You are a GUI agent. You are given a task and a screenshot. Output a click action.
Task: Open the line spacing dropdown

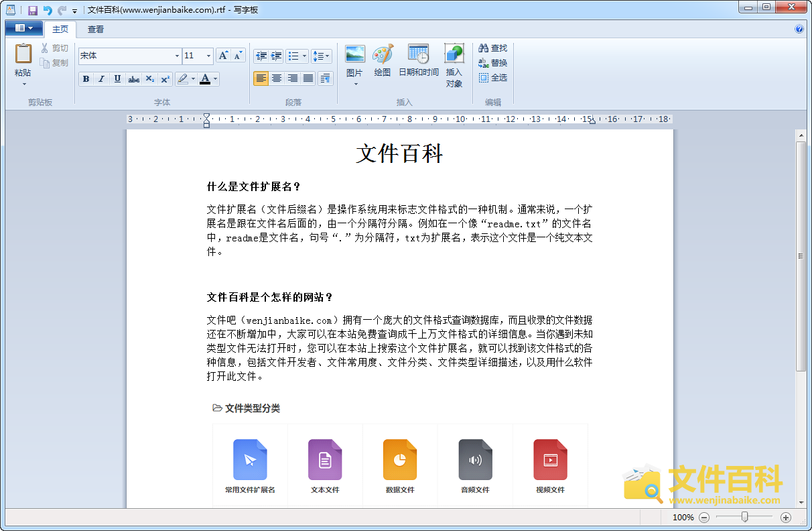click(x=322, y=56)
